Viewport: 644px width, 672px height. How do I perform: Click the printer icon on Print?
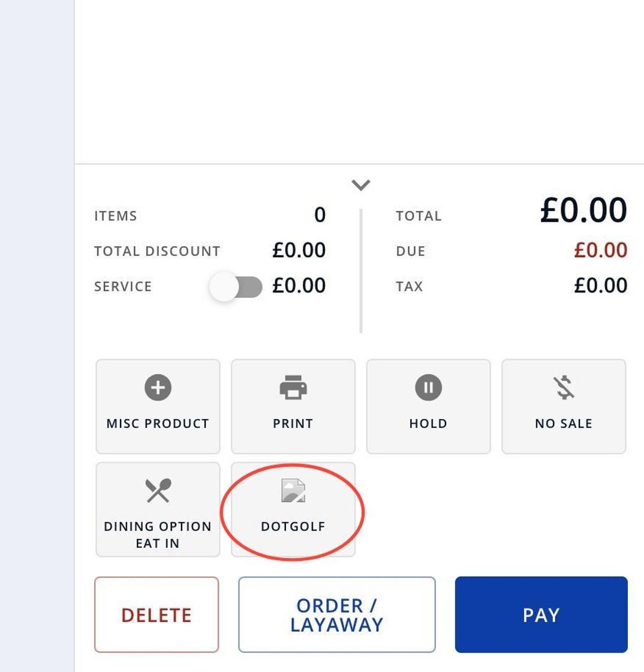[x=293, y=387]
